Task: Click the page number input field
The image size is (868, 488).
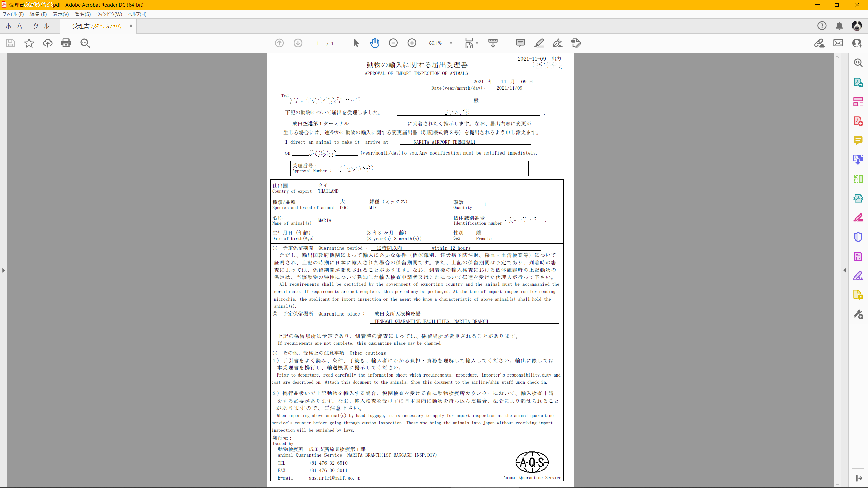Action: 317,43
